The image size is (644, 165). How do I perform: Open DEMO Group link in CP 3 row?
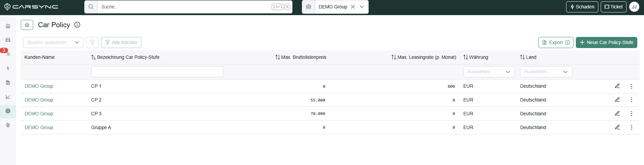[x=39, y=114]
